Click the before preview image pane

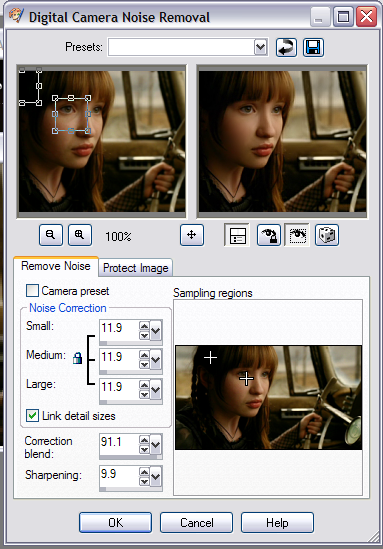point(102,141)
